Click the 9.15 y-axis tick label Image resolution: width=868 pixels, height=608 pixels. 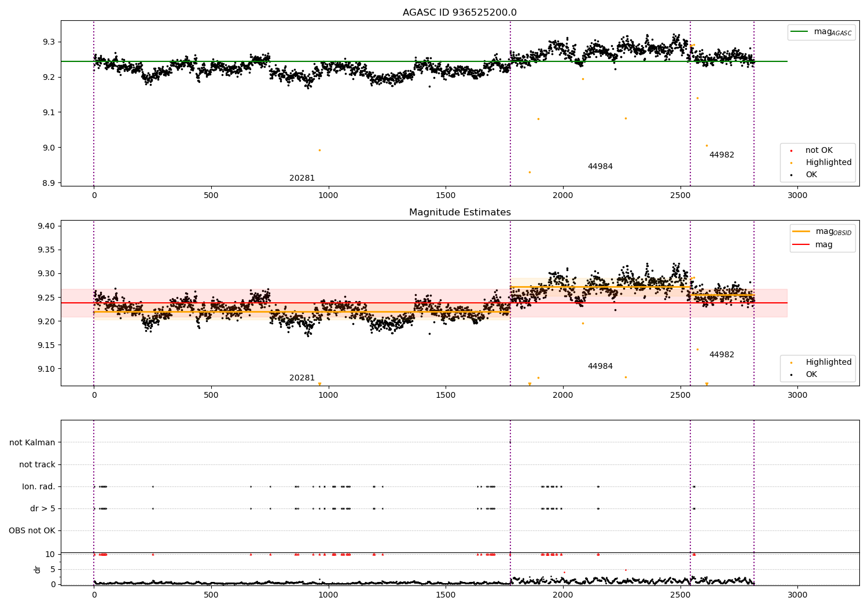pyautogui.click(x=46, y=346)
